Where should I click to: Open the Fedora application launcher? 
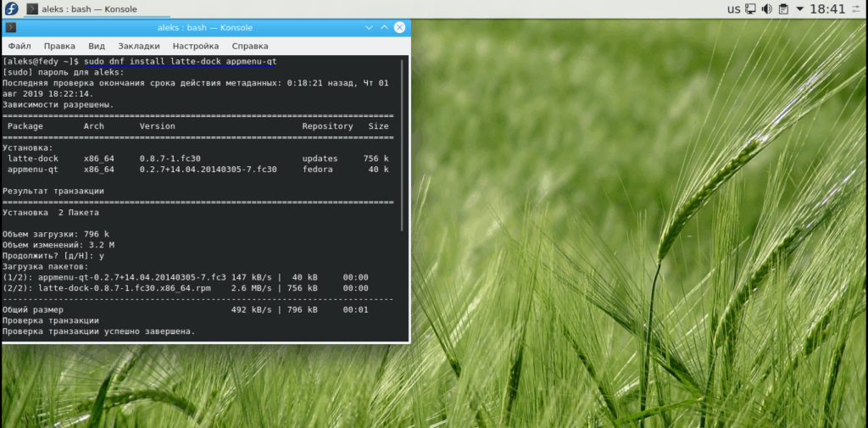(x=9, y=9)
